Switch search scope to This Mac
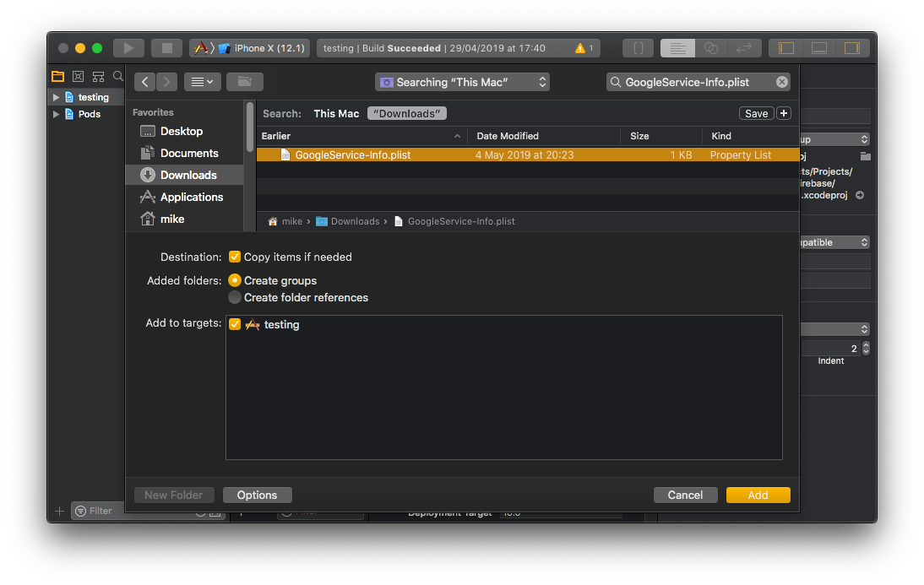Image resolution: width=924 pixels, height=585 pixels. [336, 113]
